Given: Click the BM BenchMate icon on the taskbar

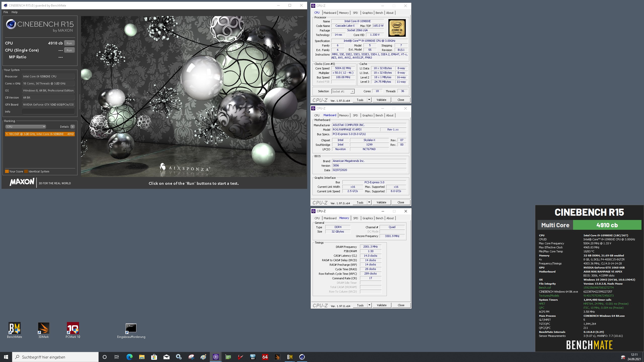Looking at the screenshot, I should [x=290, y=357].
